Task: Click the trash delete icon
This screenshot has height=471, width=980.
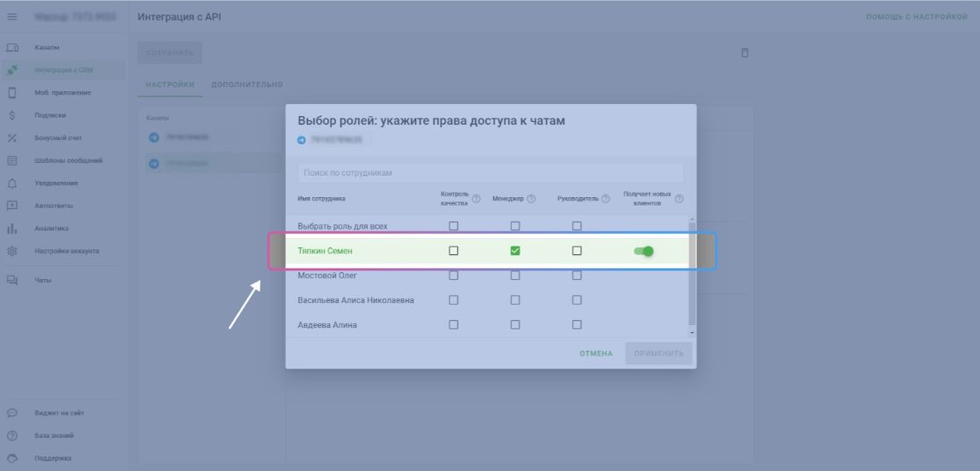Action: click(745, 53)
